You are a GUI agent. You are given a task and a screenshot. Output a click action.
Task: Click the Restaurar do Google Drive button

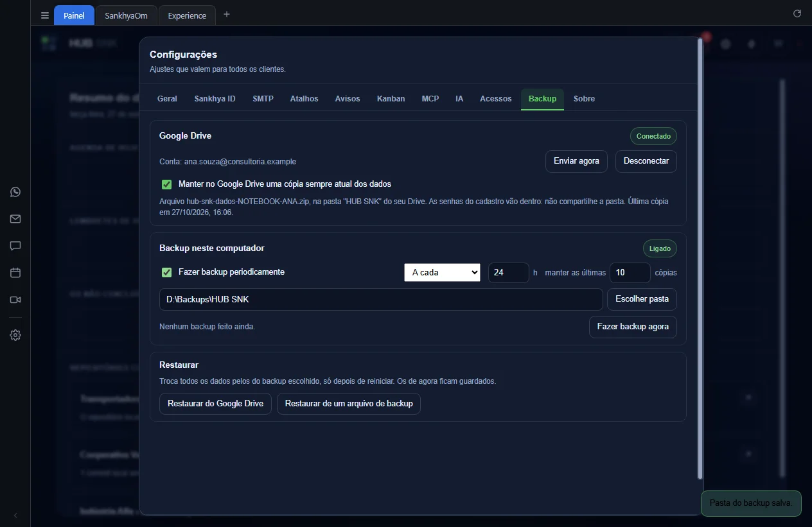point(215,404)
